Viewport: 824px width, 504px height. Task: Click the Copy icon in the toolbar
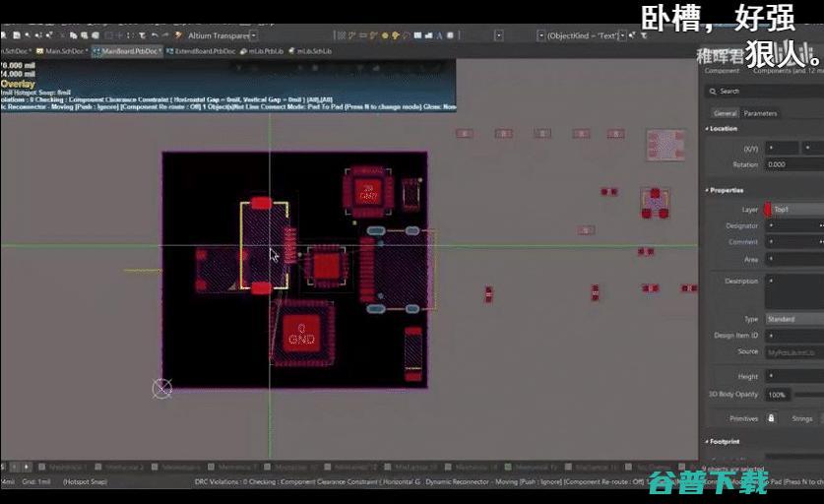pyautogui.click(x=73, y=35)
